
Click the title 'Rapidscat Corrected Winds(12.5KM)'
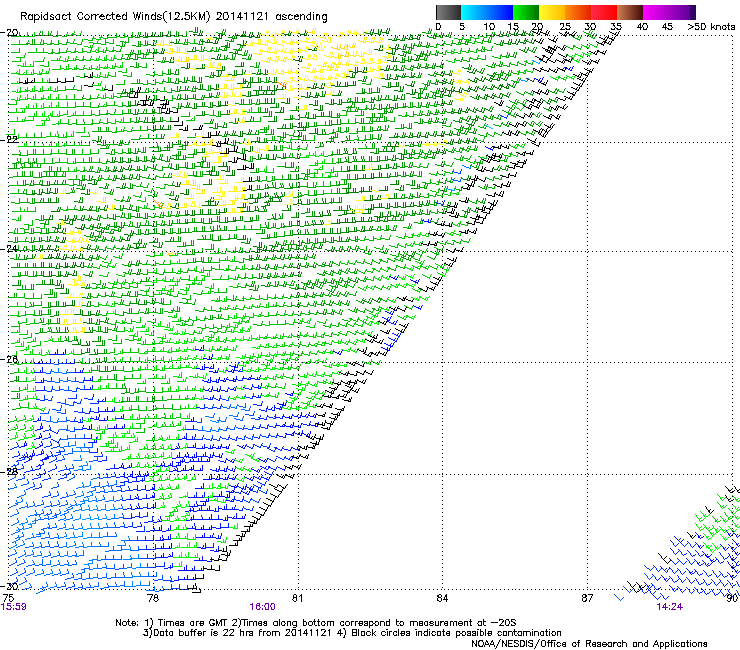coord(115,17)
